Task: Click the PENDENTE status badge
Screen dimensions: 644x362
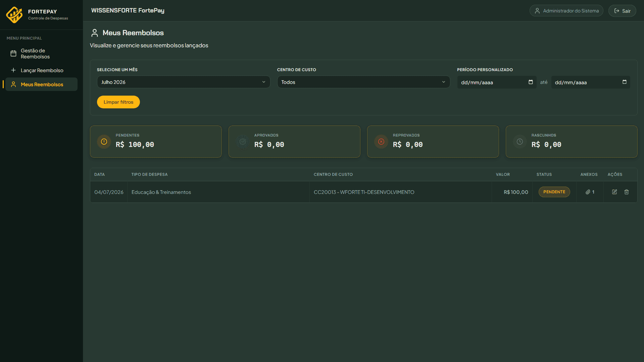Action: click(x=554, y=192)
